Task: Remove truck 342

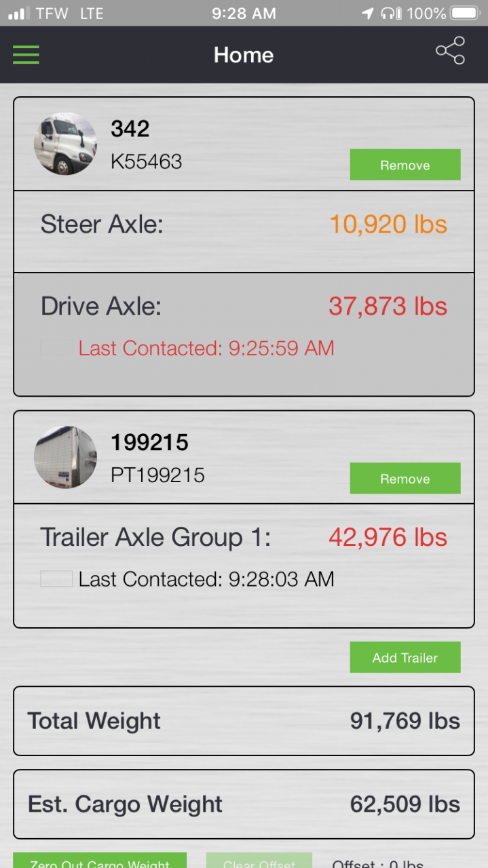Action: pos(405,165)
